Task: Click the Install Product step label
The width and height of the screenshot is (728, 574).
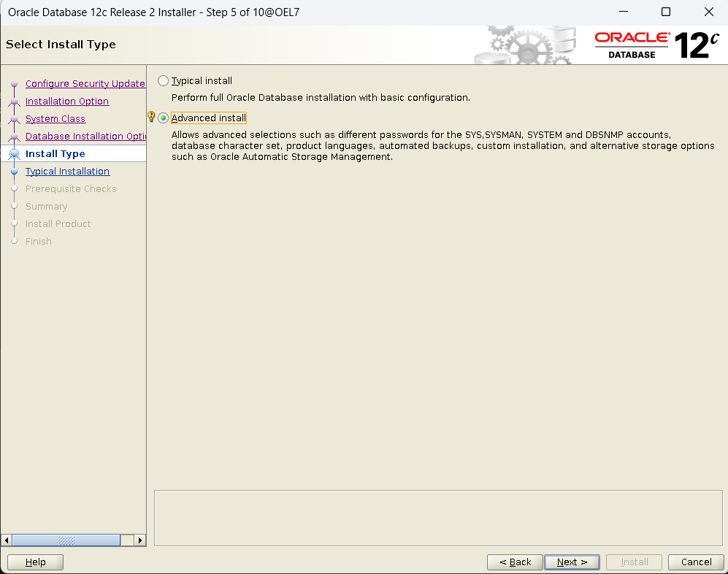Action: [58, 224]
